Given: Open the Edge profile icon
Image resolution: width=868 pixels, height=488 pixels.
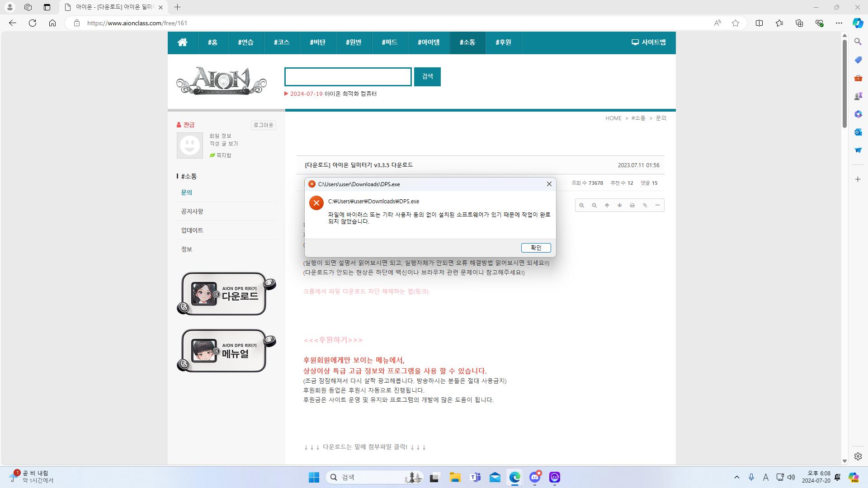Looking at the screenshot, I should (9, 7).
